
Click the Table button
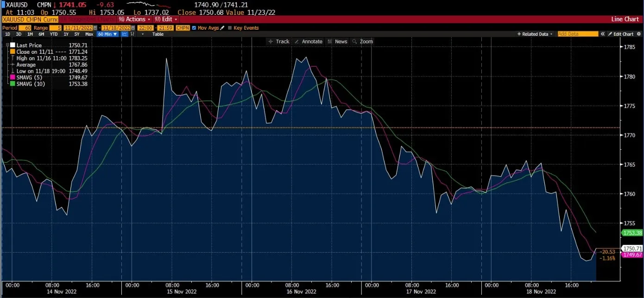pos(158,34)
